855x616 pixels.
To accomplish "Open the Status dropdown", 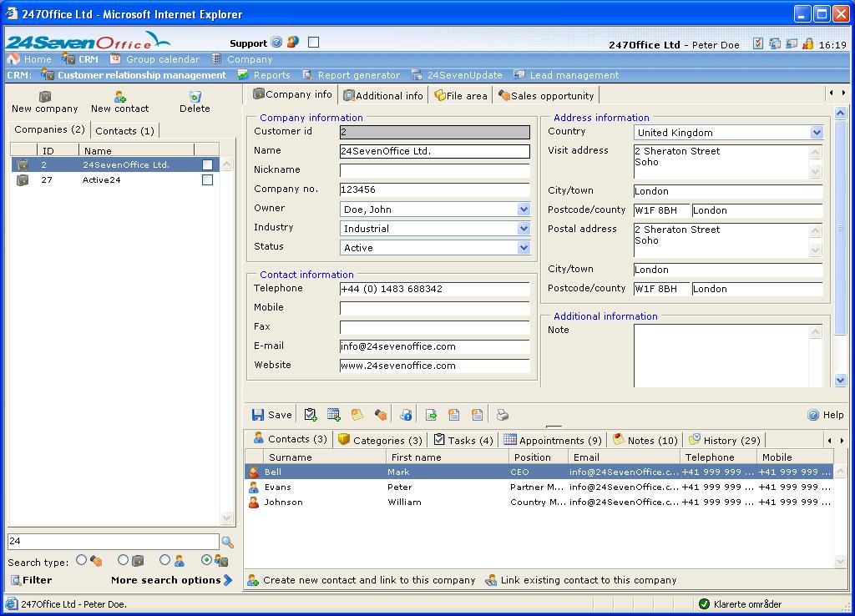I will point(523,248).
